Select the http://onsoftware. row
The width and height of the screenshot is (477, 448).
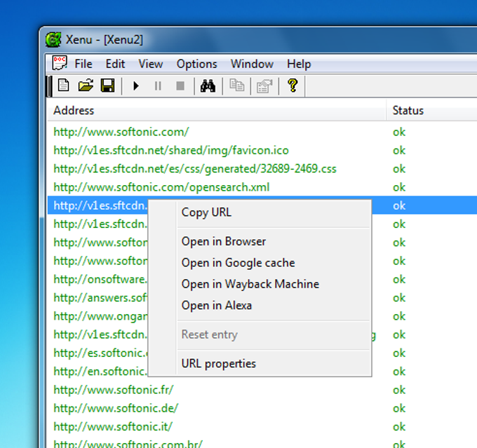pos(100,280)
